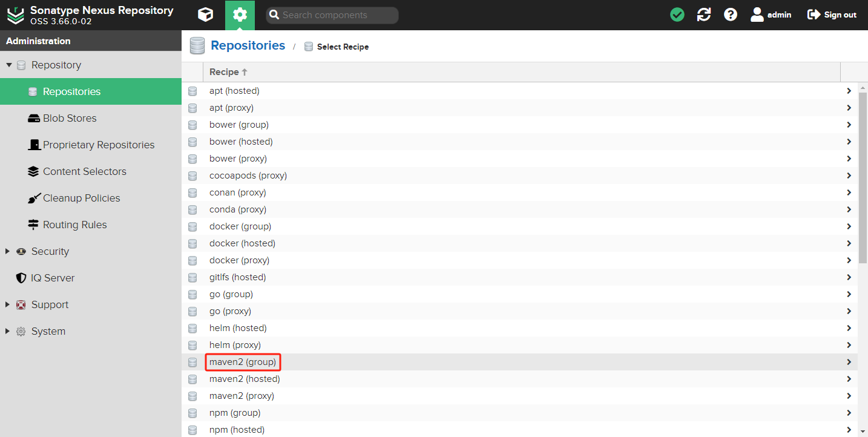This screenshot has width=868, height=437.
Task: Click the Search components input field
Action: pos(337,15)
